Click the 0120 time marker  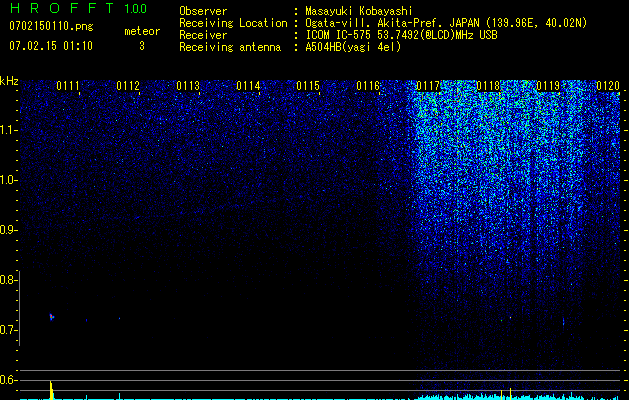click(x=608, y=86)
